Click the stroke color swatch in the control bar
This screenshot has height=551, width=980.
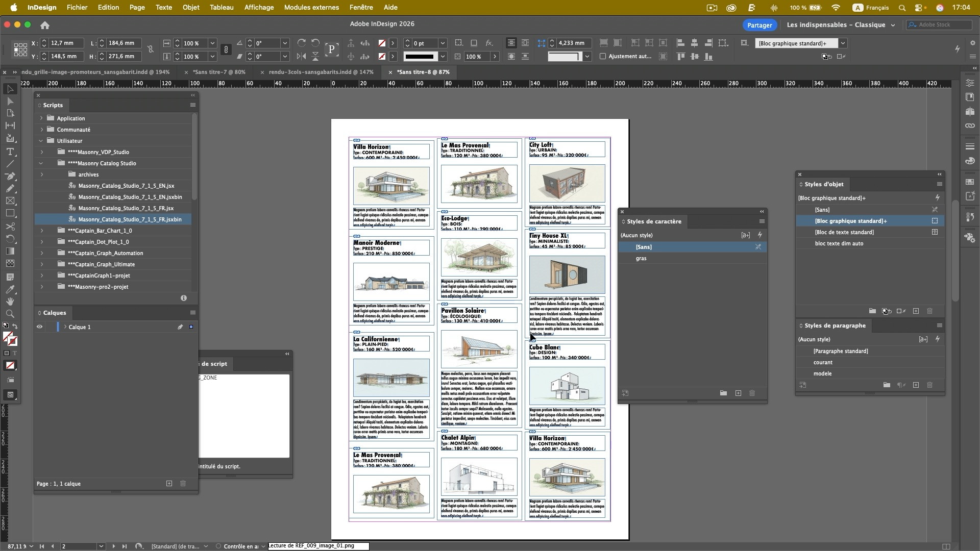pyautogui.click(x=382, y=56)
